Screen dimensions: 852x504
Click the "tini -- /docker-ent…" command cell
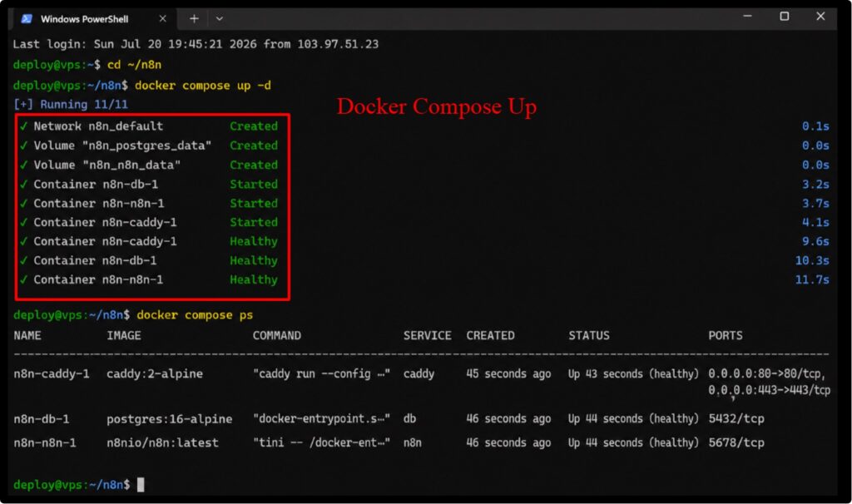coord(321,442)
